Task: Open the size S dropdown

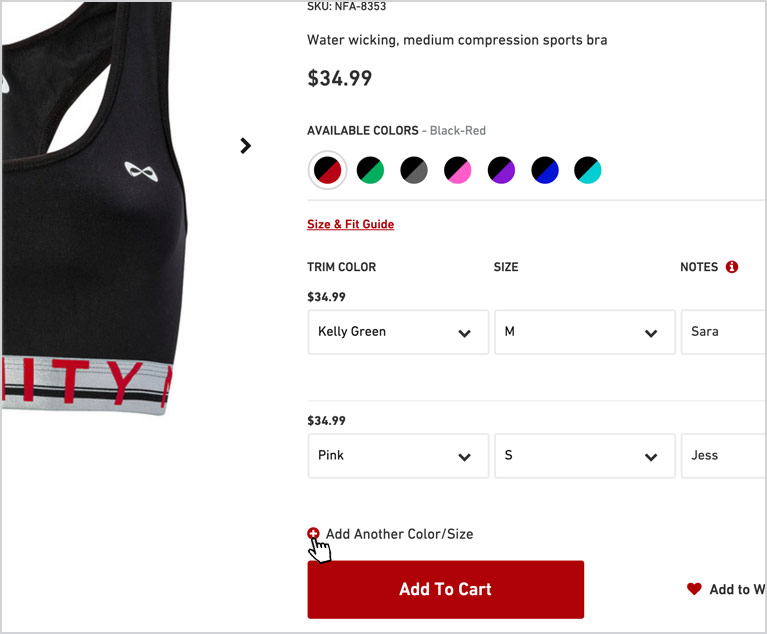Action: [585, 455]
